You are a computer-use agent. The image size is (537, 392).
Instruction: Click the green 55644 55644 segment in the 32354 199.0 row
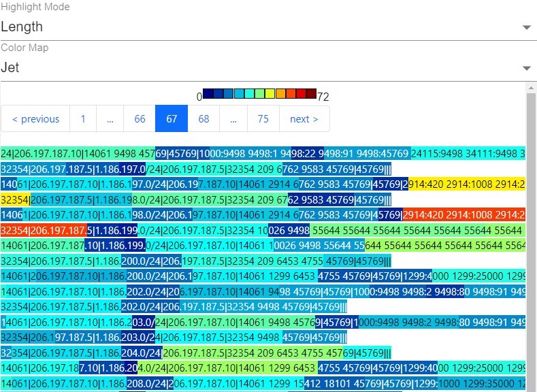point(417,231)
